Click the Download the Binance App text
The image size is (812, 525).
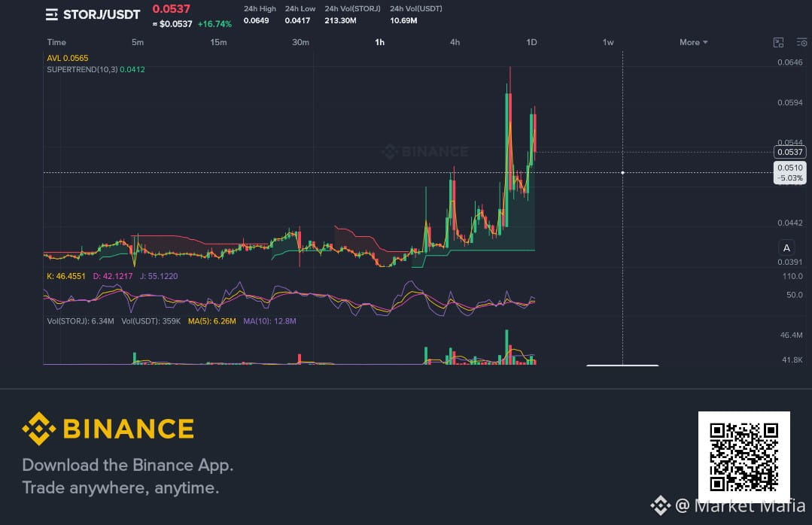[x=128, y=465]
